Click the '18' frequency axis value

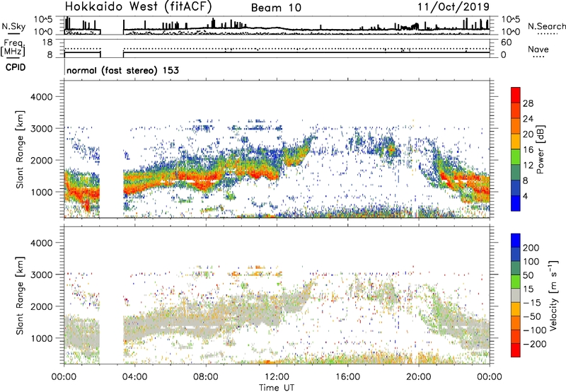pos(47,42)
